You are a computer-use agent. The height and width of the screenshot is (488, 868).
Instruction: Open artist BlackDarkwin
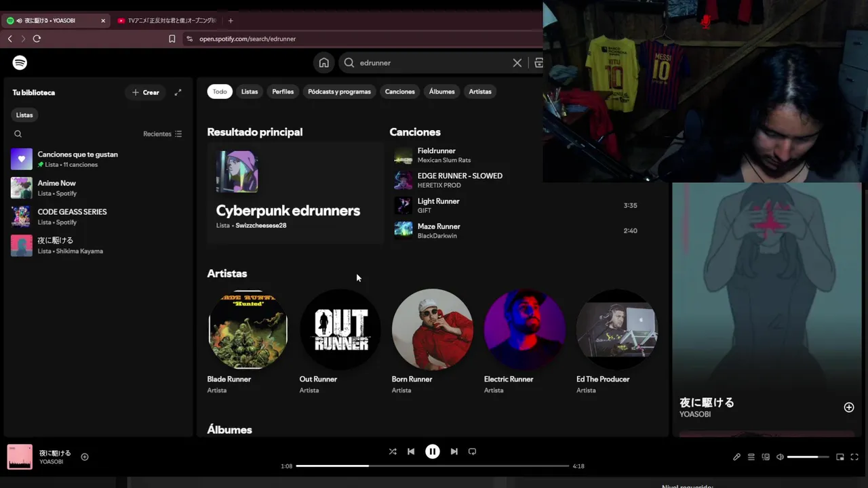coord(437,236)
